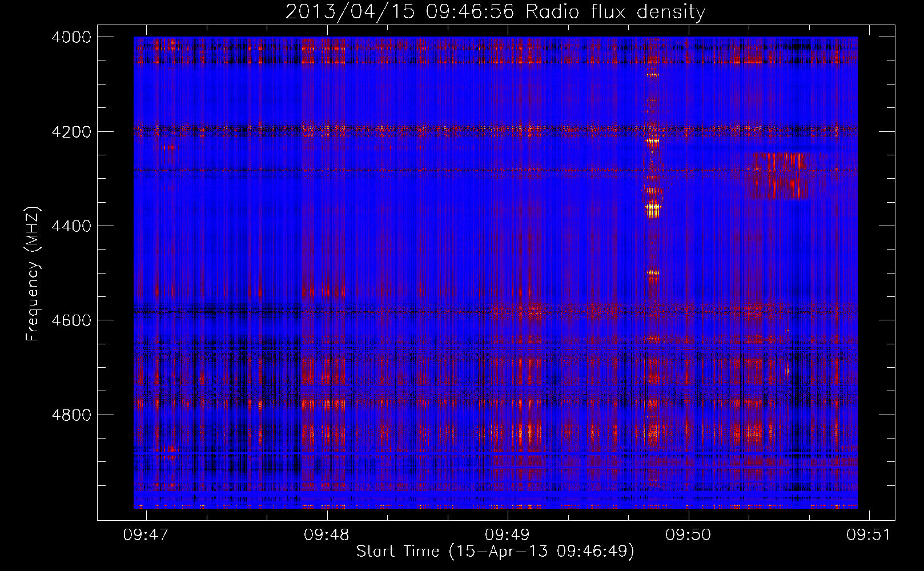
Task: Click the 09:47 time tick label
Action: [x=146, y=534]
